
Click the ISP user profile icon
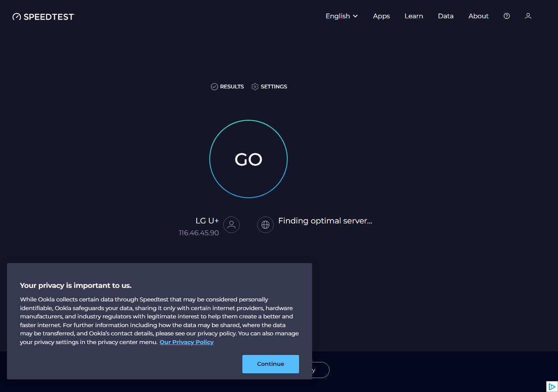231,225
